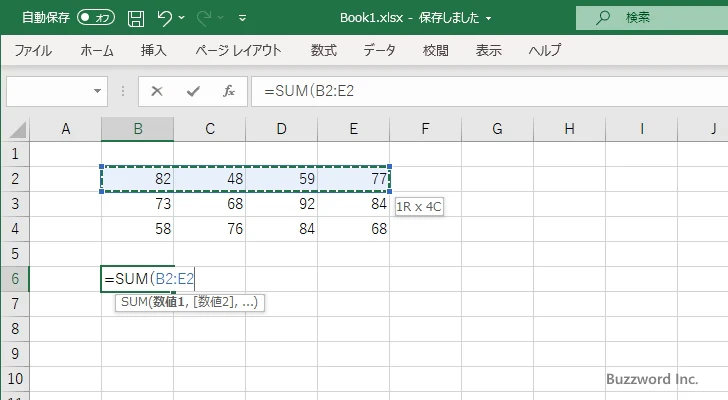728x400 pixels.
Task: Switch to the 数式 tab
Action: pos(324,50)
